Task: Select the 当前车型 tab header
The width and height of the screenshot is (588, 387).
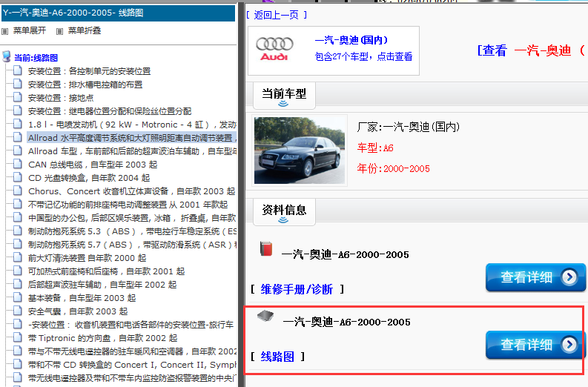Action: (x=284, y=96)
